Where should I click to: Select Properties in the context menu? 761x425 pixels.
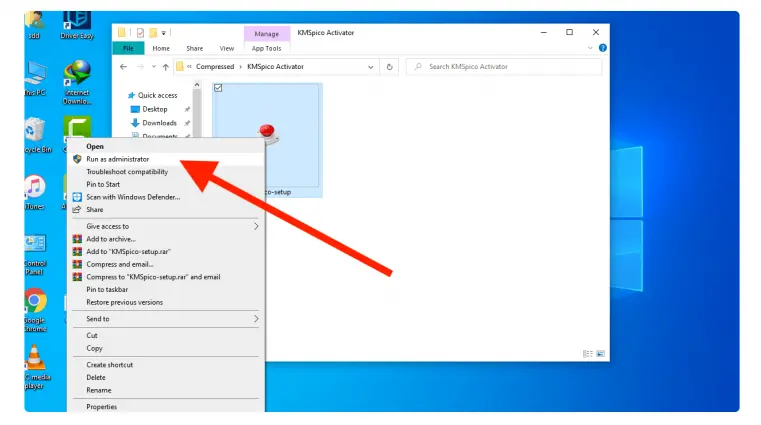101,407
